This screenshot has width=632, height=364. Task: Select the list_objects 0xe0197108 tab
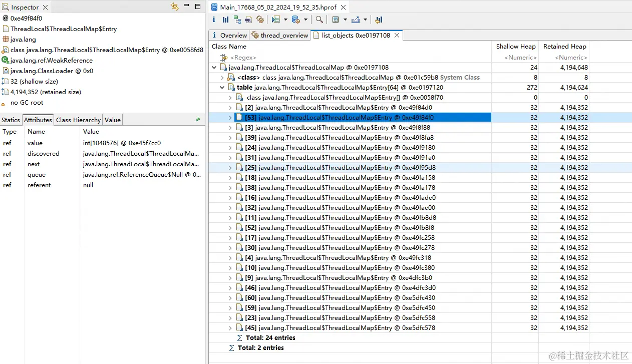coord(356,35)
